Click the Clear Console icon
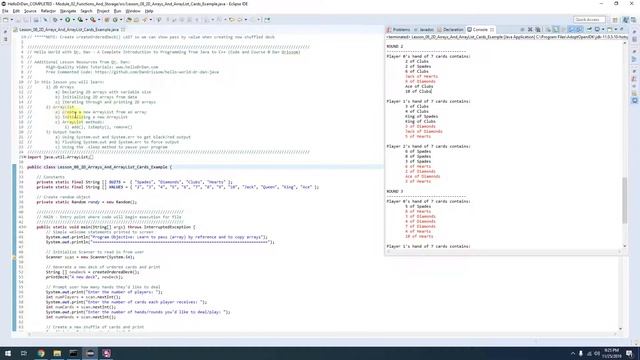The image size is (640, 360). click(x=548, y=29)
